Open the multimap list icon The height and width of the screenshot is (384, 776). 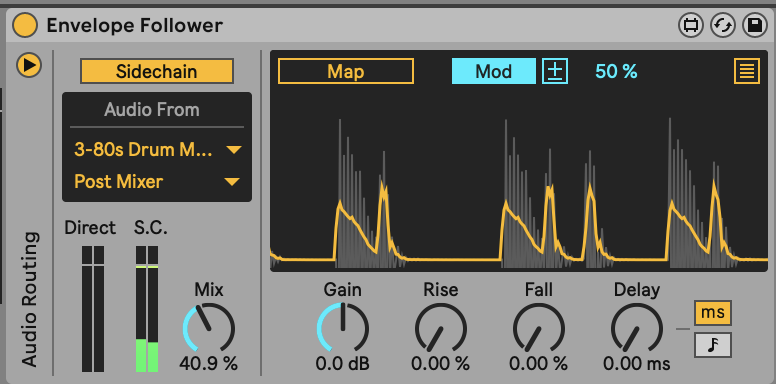coord(747,71)
